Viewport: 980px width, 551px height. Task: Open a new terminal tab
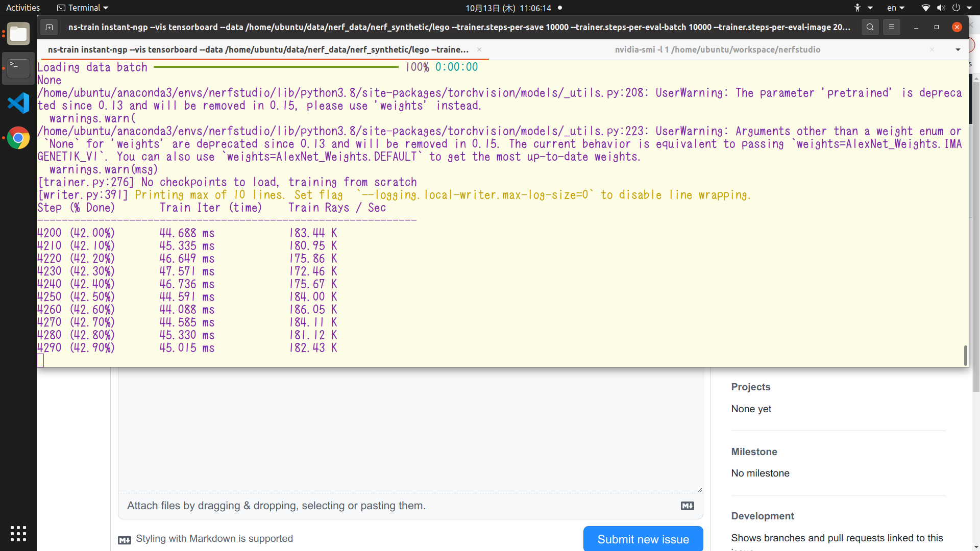tap(49, 27)
